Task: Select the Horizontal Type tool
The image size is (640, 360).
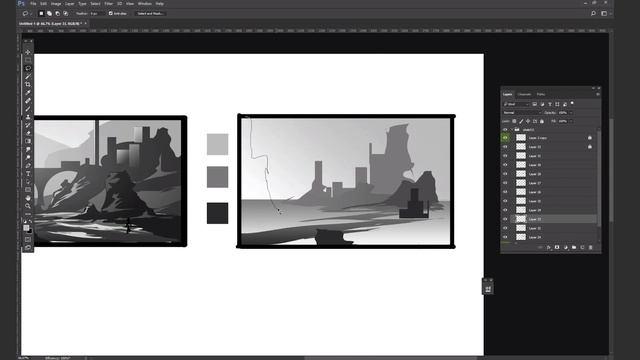Action: tap(28, 174)
